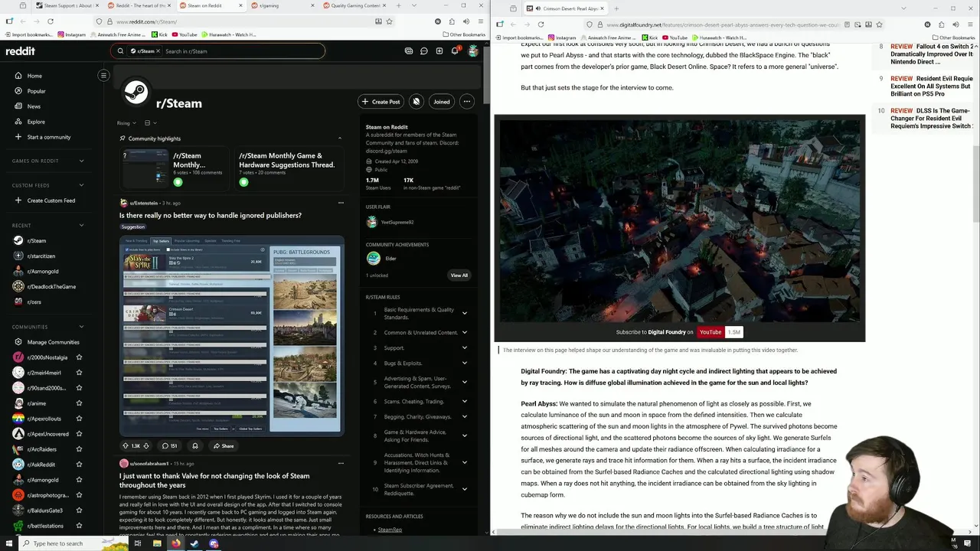980x551 pixels.
Task: Bookmark Reddit page with star icon
Action: pyautogui.click(x=389, y=21)
